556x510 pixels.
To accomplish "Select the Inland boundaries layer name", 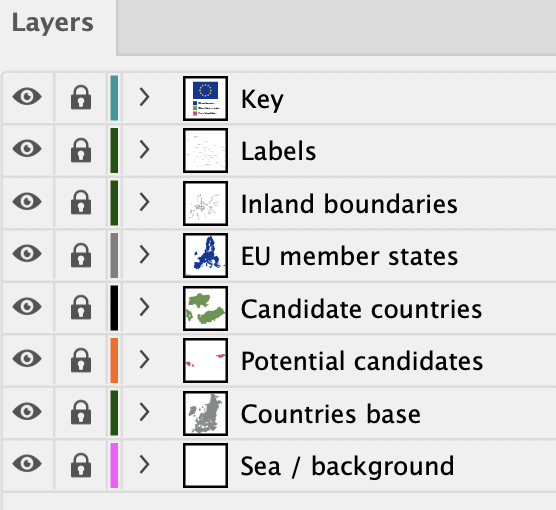I will (x=349, y=204).
